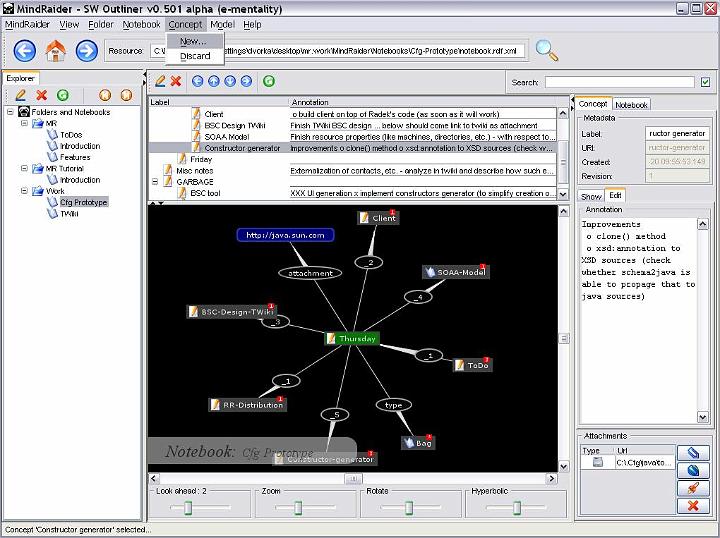This screenshot has height=538, width=720.
Task: Click the first orange circle icon in Explorer
Action: pos(105,95)
